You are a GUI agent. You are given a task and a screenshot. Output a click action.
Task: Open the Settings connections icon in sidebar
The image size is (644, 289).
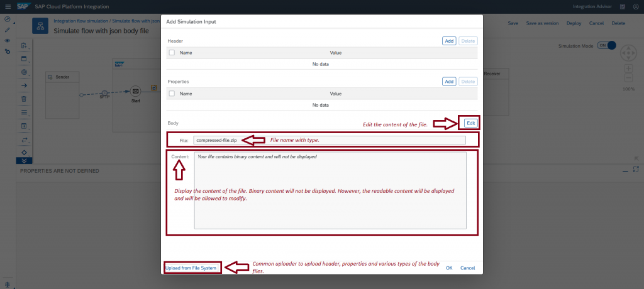click(7, 52)
